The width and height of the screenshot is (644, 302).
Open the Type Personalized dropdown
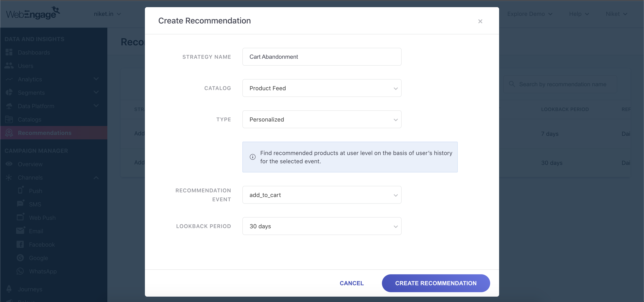pos(322,120)
